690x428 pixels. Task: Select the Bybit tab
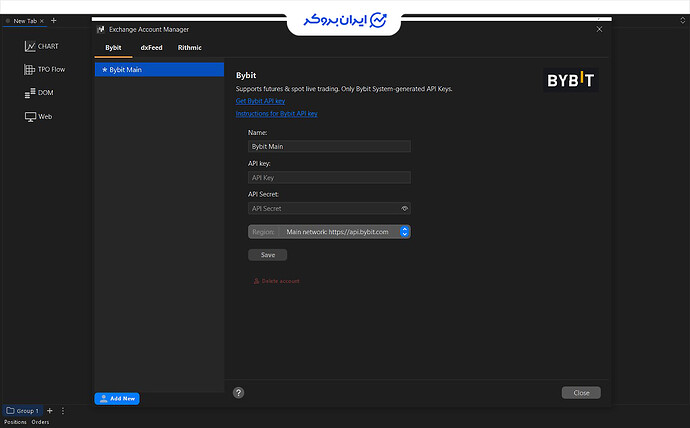[x=113, y=48]
